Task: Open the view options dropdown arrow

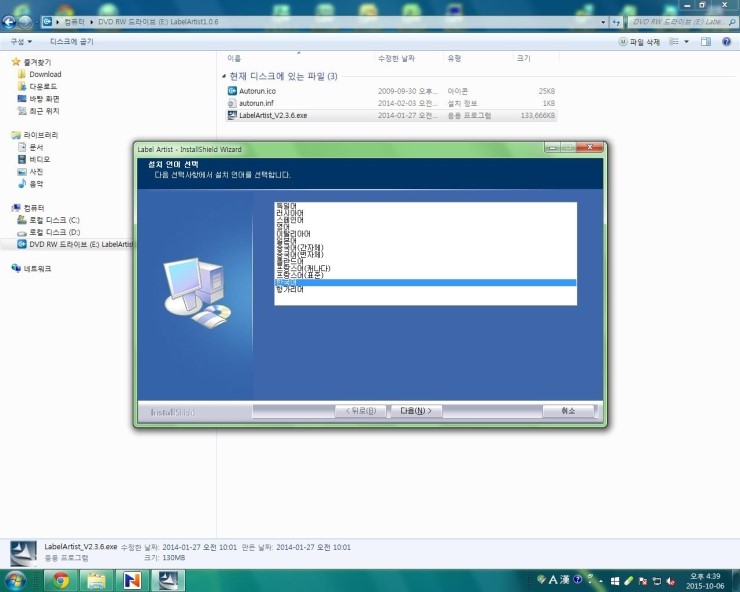Action: pyautogui.click(x=686, y=42)
